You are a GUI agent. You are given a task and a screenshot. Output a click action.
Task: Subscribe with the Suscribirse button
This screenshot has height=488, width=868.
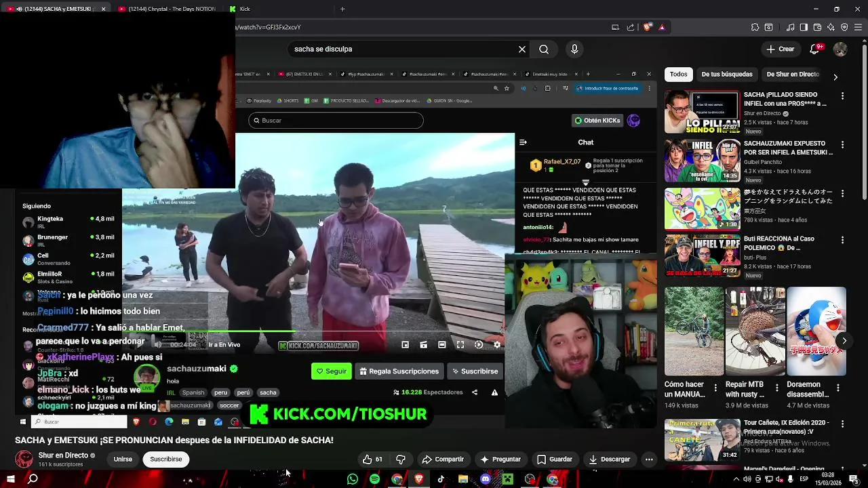[166, 460]
